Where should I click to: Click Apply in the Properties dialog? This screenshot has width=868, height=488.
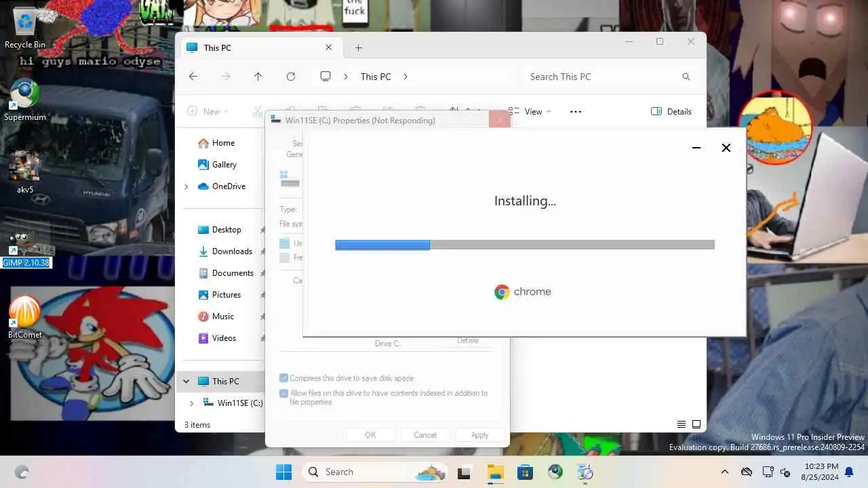[x=480, y=435]
